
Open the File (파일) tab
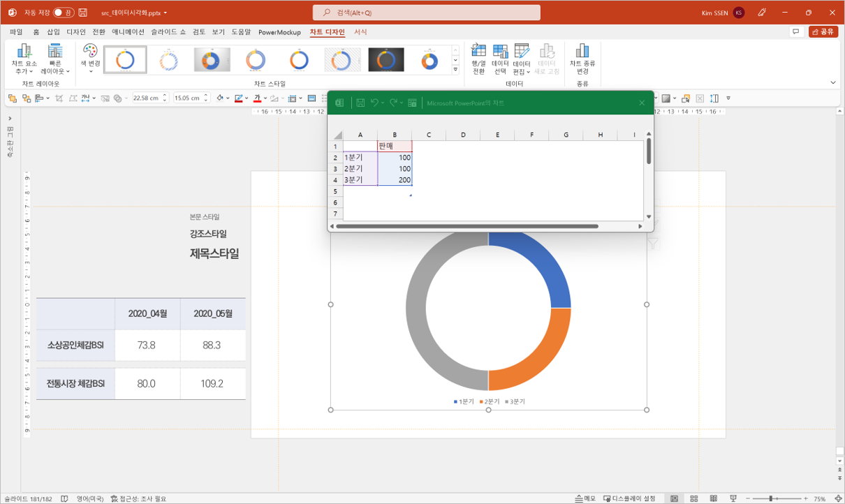click(x=15, y=32)
